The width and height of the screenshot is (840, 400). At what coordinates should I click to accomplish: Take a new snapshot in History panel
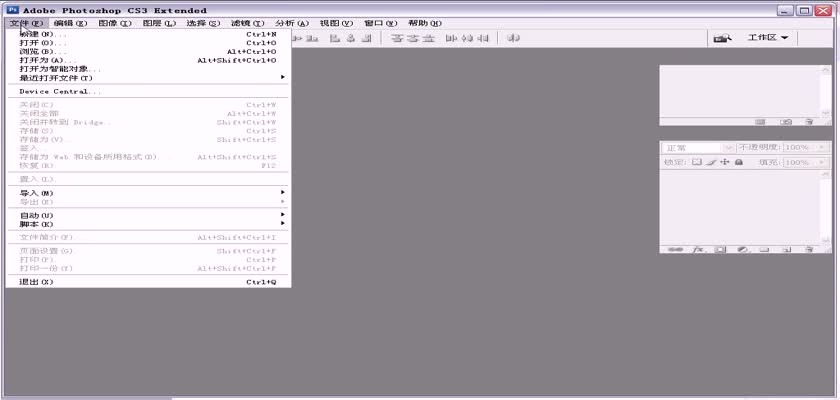tap(786, 122)
